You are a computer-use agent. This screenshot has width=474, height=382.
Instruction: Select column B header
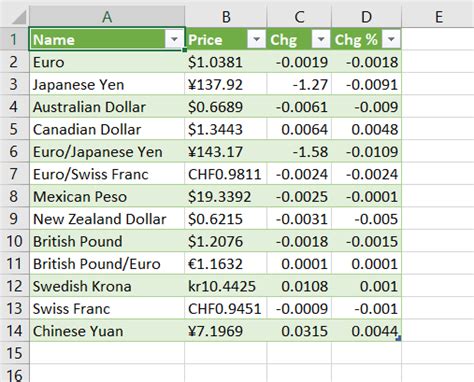[x=226, y=17]
